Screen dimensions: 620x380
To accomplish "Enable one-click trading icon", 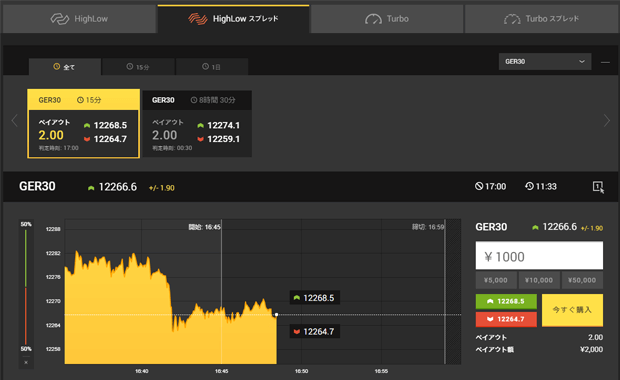I will 598,187.
